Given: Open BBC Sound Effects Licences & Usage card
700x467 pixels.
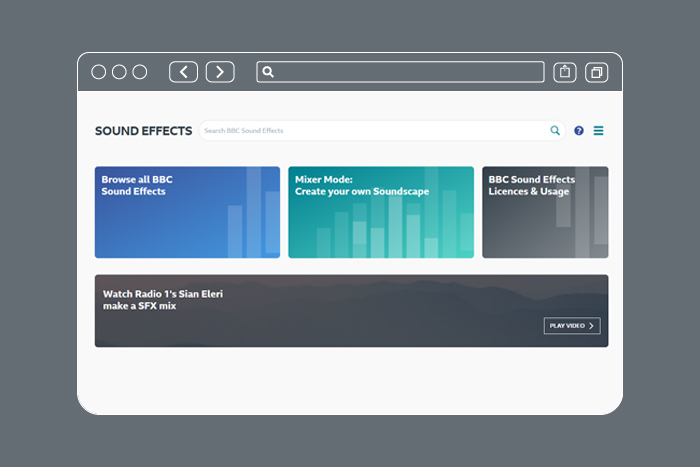Looking at the screenshot, I should tap(545, 212).
